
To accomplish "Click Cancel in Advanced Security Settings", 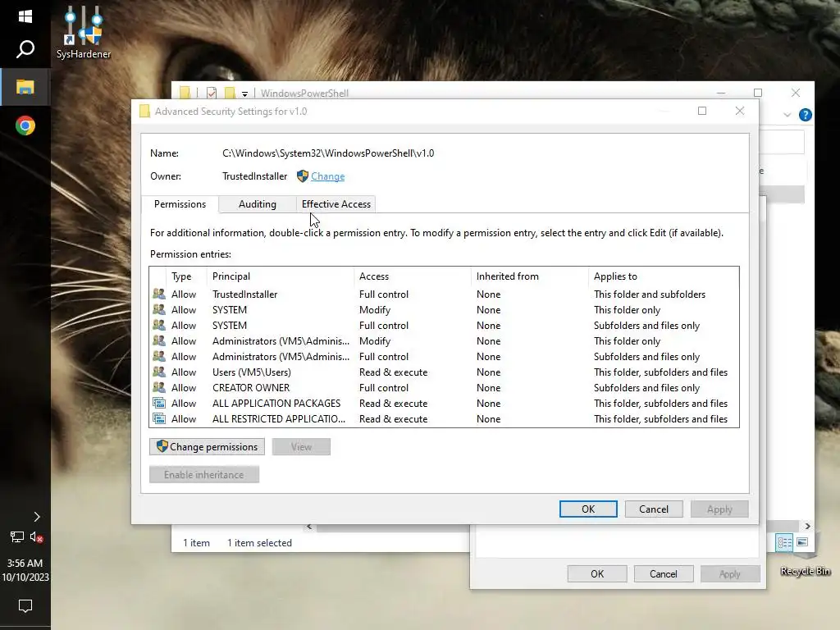I will (x=654, y=509).
